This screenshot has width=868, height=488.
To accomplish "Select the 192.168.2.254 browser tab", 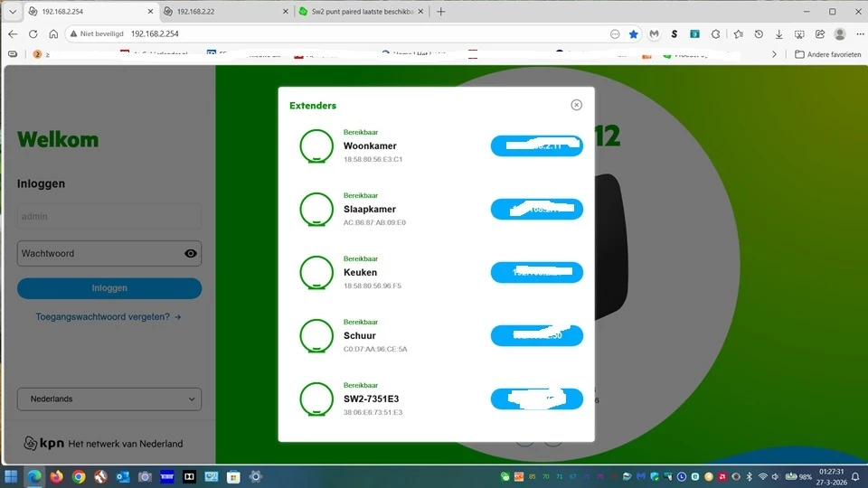I will tap(91, 12).
